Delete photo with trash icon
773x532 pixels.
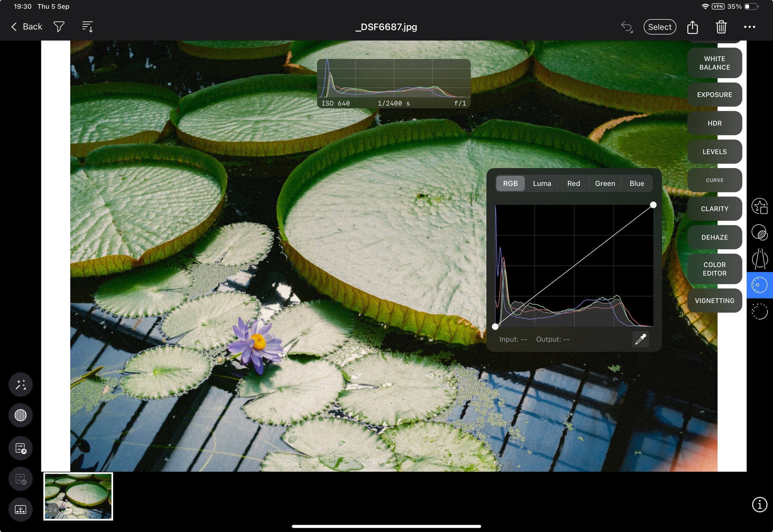721,27
